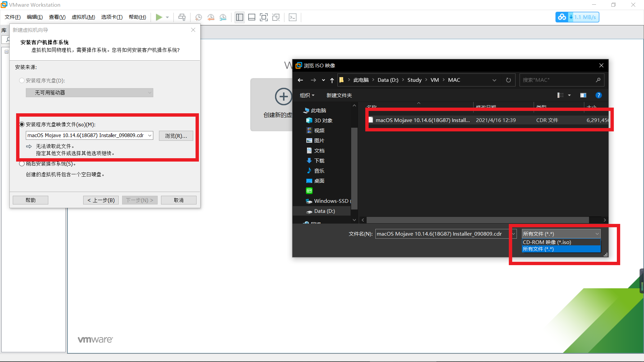Open snapshot manager wrench icon
Image resolution: width=644 pixels, height=362 pixels.
pyautogui.click(x=223, y=17)
